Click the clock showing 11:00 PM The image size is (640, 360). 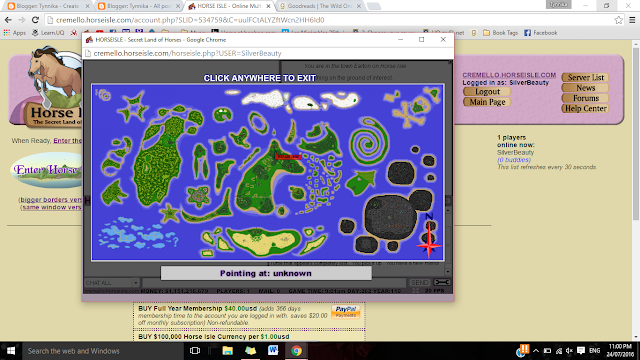tap(620, 351)
